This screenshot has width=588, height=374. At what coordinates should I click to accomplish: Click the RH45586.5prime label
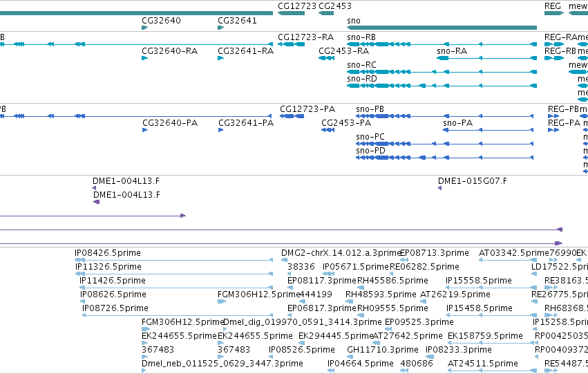(x=392, y=281)
